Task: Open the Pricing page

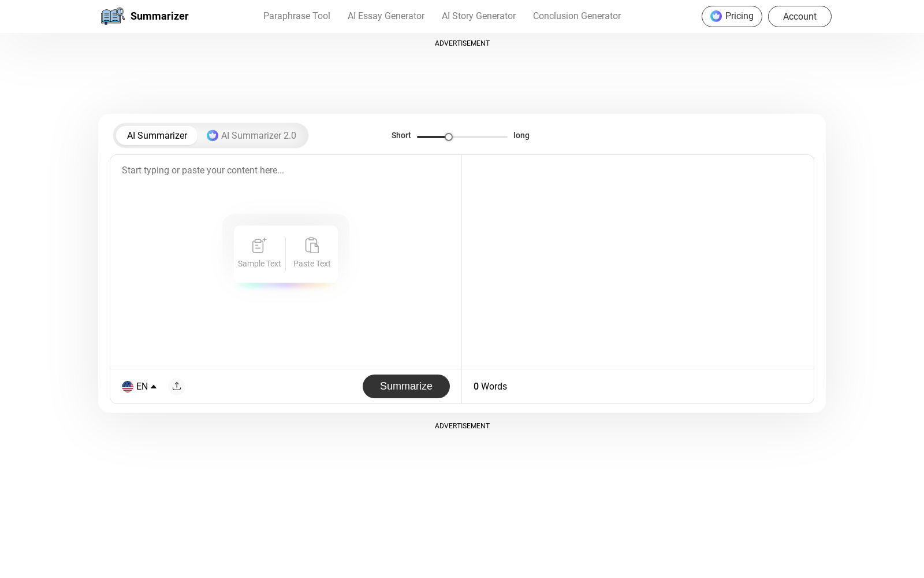Action: coord(732,16)
